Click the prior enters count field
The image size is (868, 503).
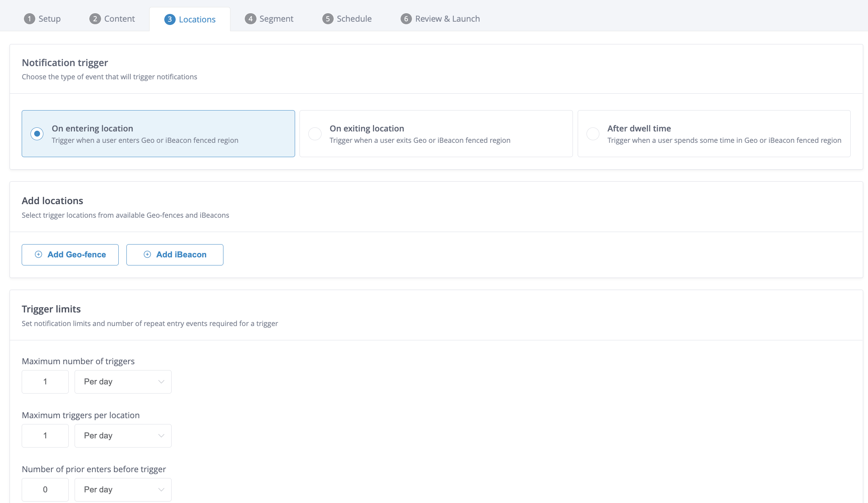point(45,490)
